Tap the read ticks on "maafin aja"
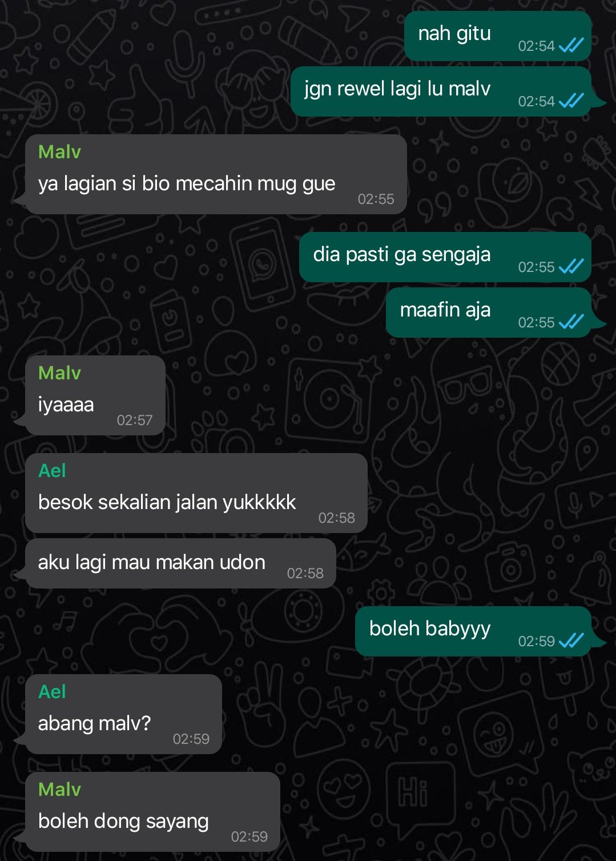Image resolution: width=616 pixels, height=861 pixels. tap(571, 322)
